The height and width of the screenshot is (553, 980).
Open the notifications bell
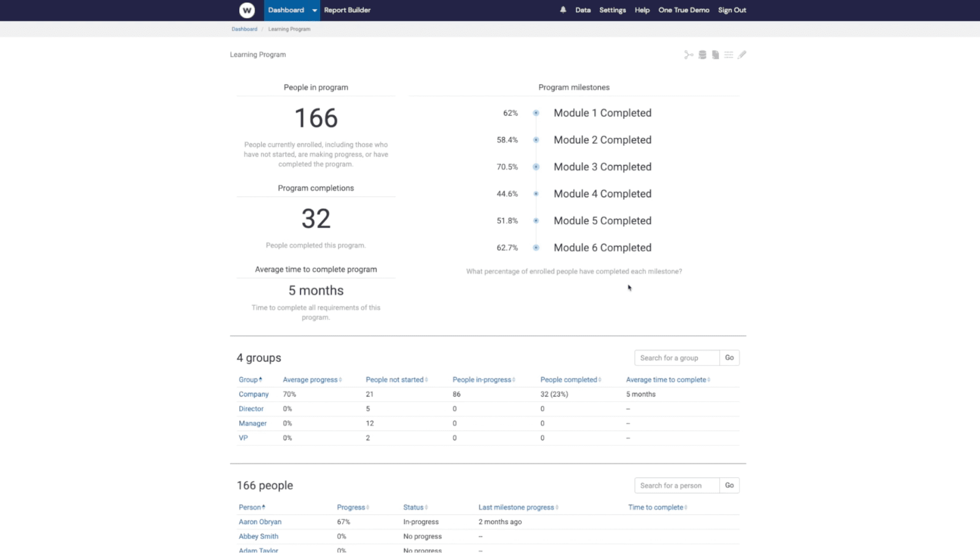point(563,10)
